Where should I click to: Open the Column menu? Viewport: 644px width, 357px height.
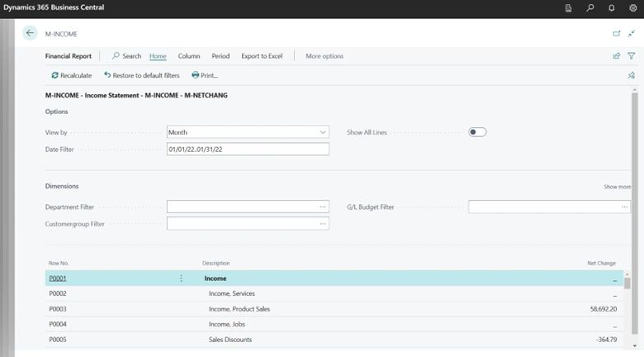pos(189,56)
